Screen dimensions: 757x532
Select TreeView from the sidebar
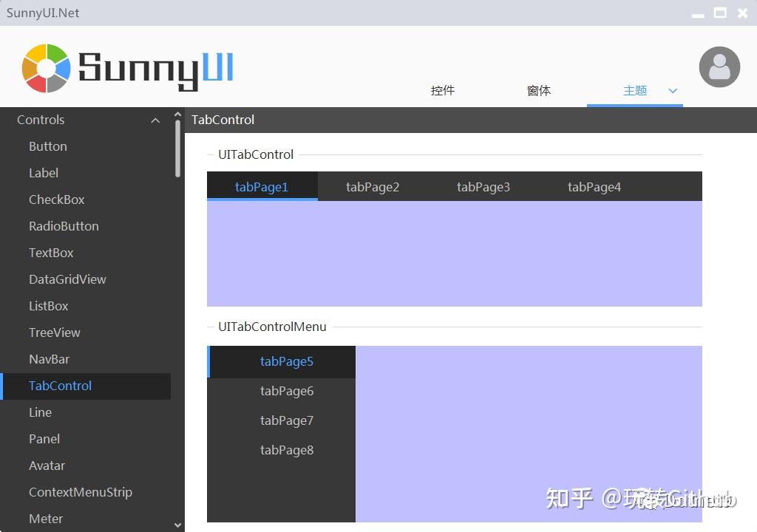pos(55,332)
